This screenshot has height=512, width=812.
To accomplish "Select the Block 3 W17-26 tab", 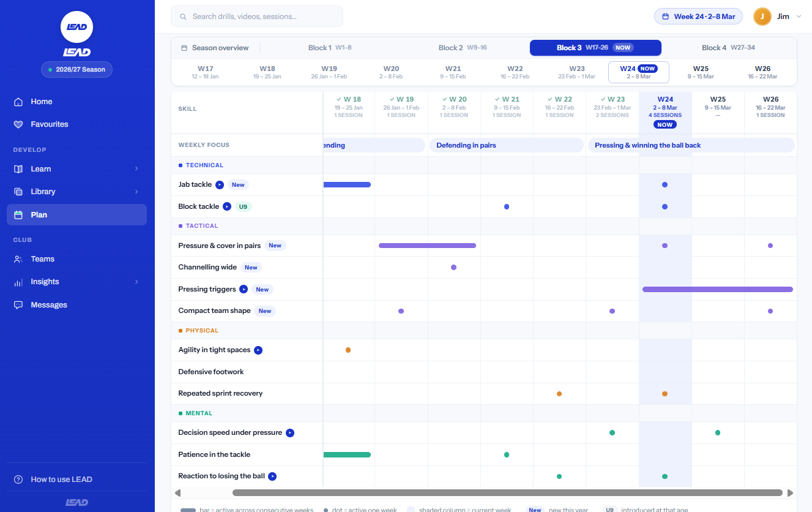I will (x=595, y=48).
